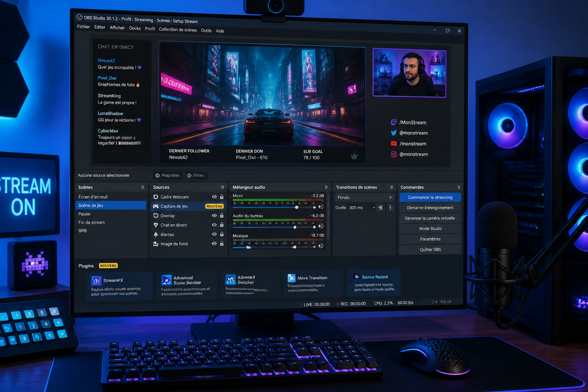Open the Editer menu
The image size is (588, 392).
[100, 27]
